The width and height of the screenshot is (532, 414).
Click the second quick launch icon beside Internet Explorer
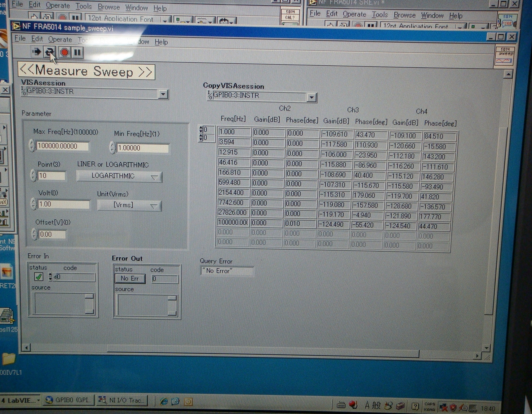click(x=176, y=401)
